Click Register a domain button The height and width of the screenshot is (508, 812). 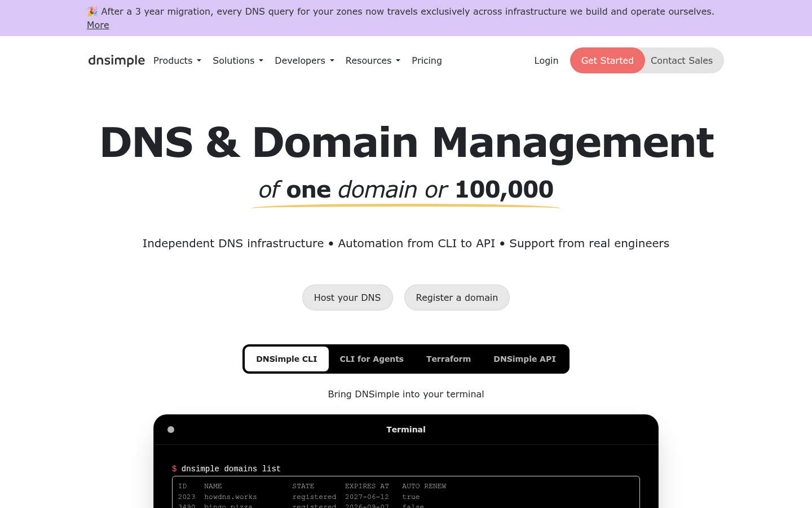(x=457, y=297)
